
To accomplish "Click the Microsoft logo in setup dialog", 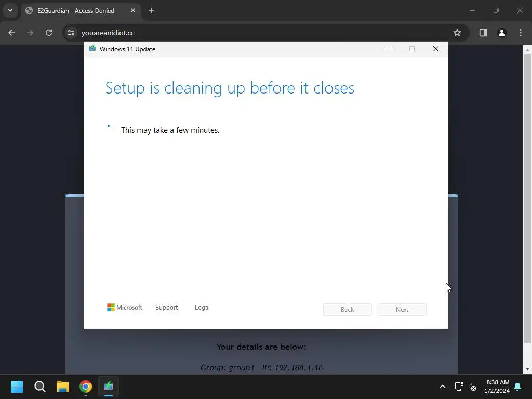I will click(x=125, y=308).
